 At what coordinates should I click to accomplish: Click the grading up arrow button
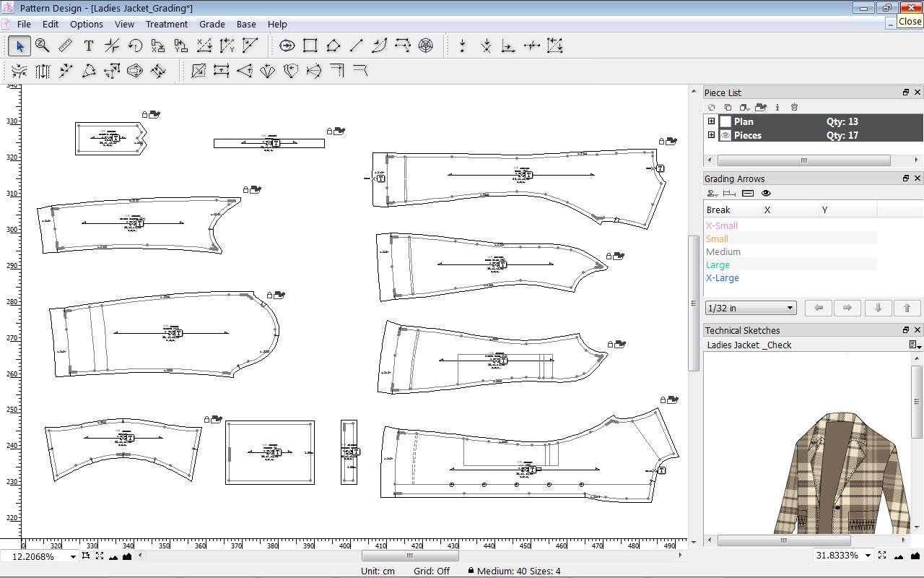(907, 308)
